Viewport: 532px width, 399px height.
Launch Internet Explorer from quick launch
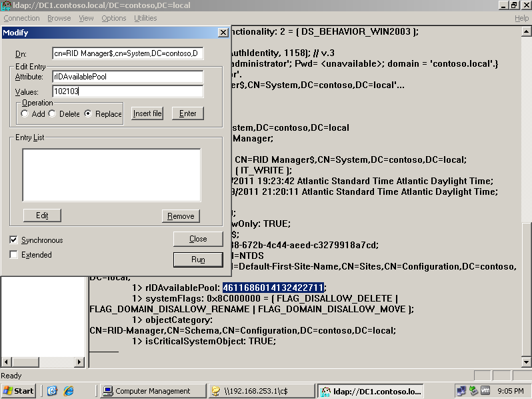click(69, 391)
